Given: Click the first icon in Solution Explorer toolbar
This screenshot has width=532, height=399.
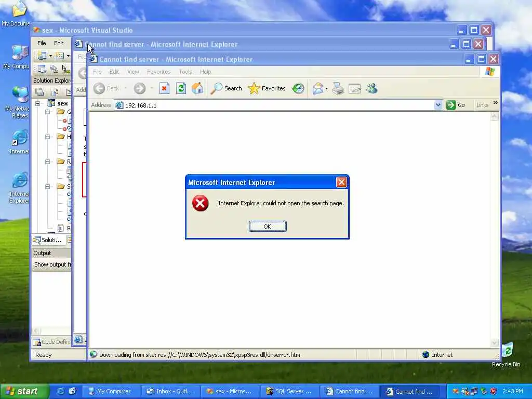Looking at the screenshot, I should 39,91.
